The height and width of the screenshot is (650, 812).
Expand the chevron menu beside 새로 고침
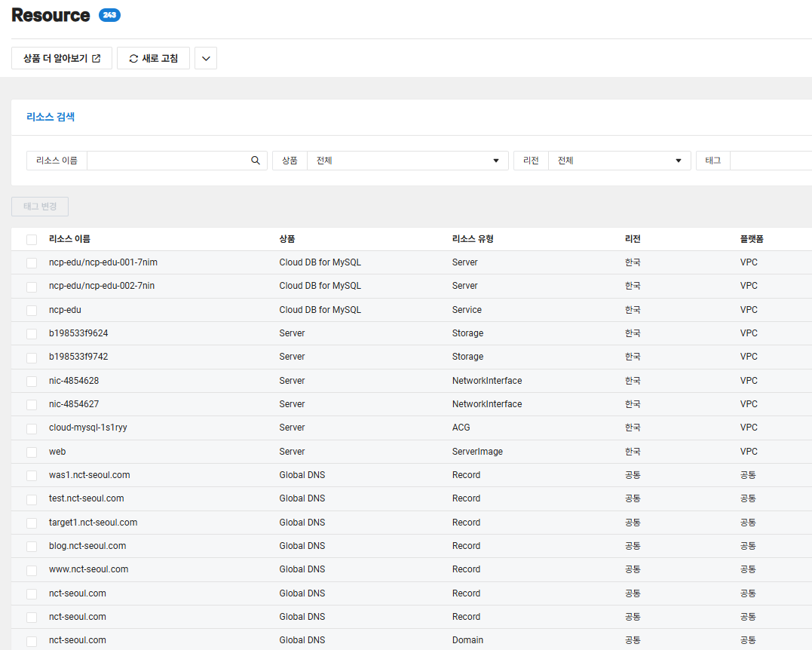pyautogui.click(x=206, y=58)
